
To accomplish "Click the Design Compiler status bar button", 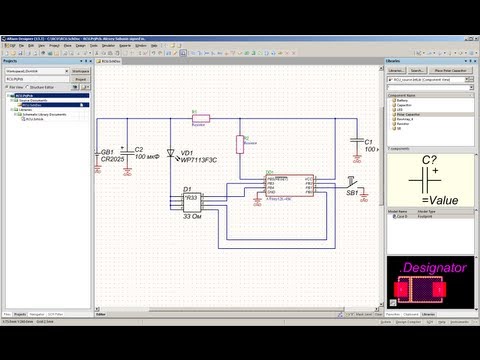I will tap(408, 322).
